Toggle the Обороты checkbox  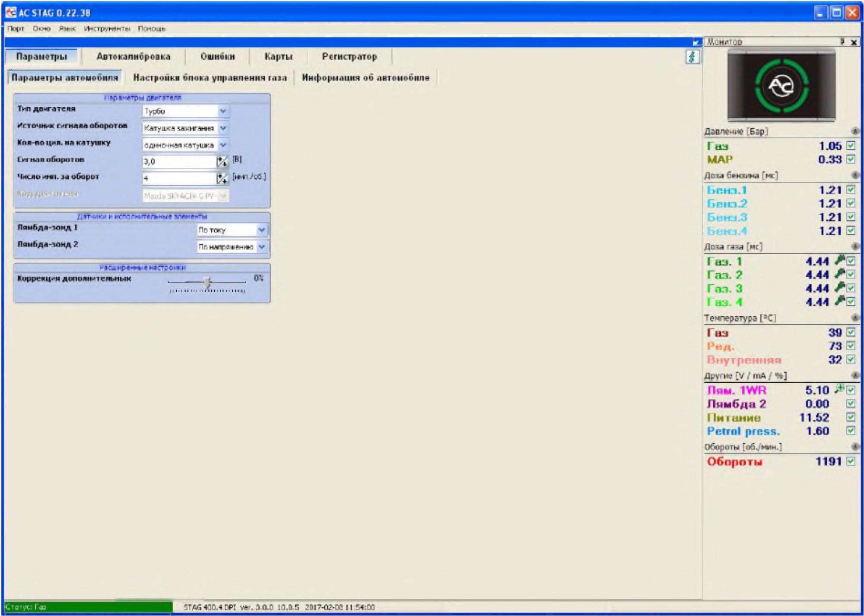click(x=851, y=461)
